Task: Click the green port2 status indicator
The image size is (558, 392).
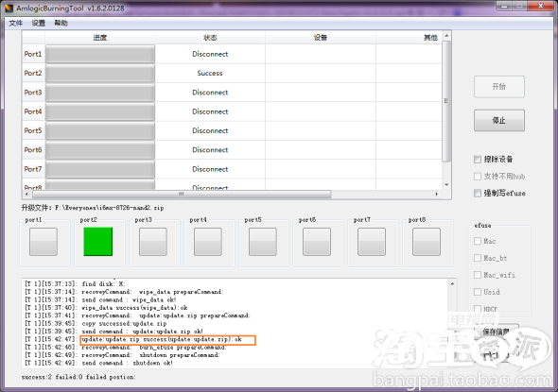Action: (97, 242)
